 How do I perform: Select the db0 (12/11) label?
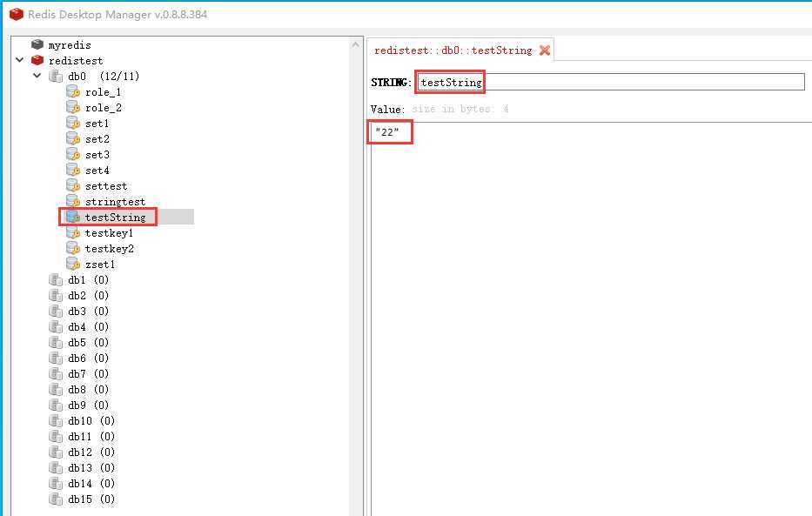point(104,76)
